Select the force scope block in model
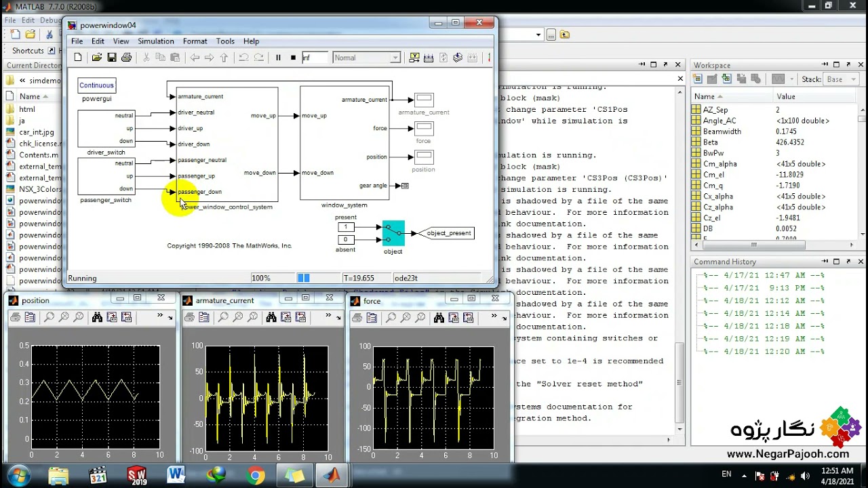 coord(424,128)
